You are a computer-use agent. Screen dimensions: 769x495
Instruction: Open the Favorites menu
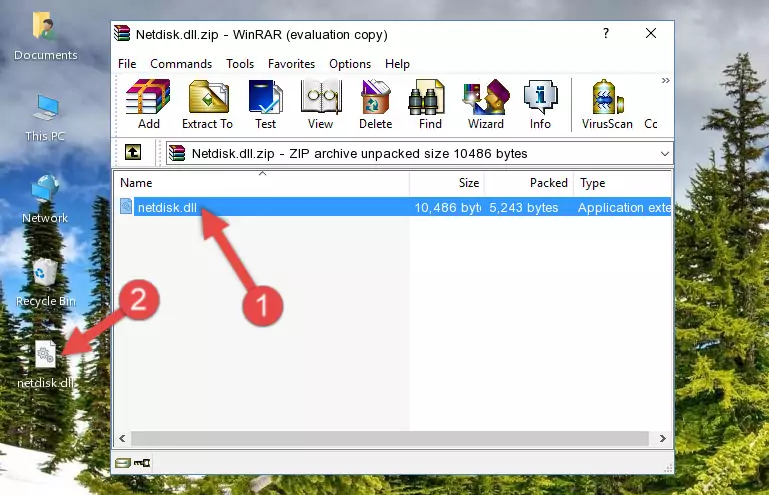click(x=291, y=64)
